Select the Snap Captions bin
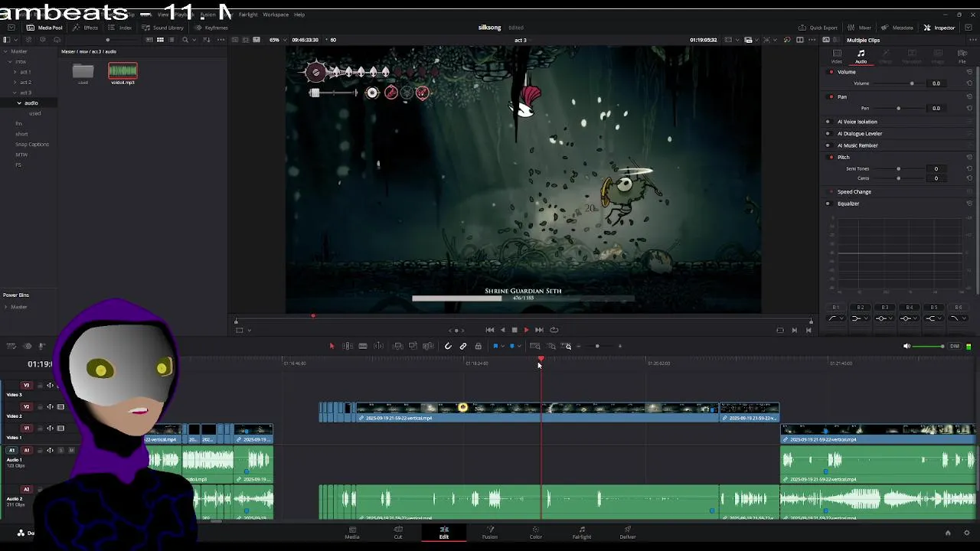The width and height of the screenshot is (980, 551). [32, 144]
